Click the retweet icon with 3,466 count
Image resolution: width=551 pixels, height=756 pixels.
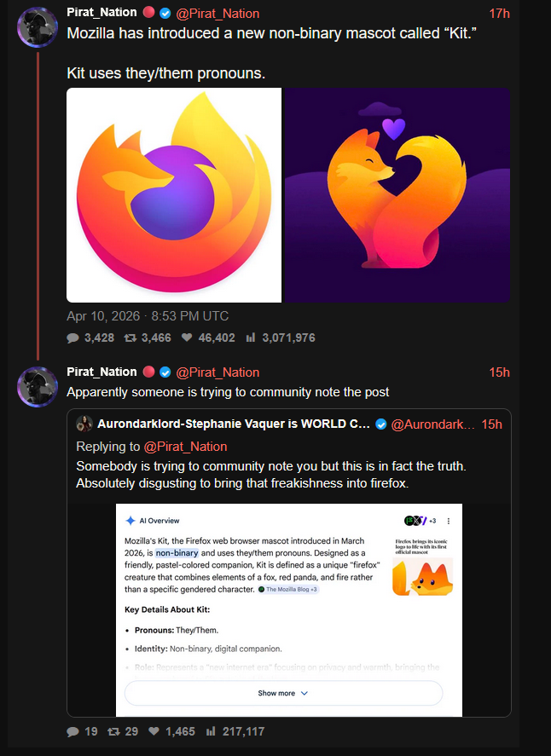point(130,338)
